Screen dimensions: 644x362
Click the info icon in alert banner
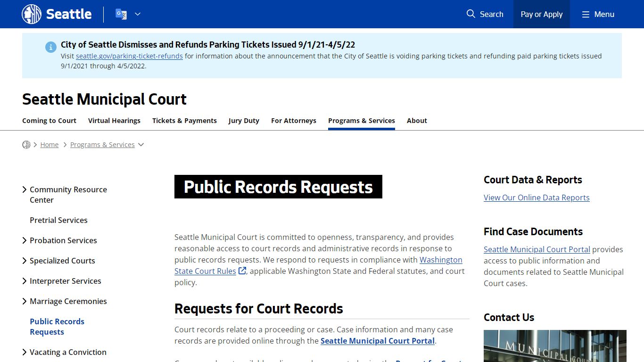51,47
